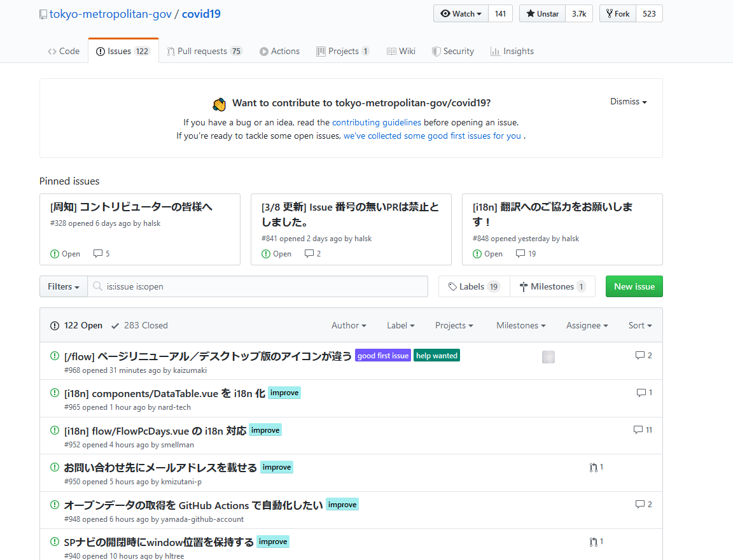Open the 11 comments on issue #952
The height and width of the screenshot is (560, 733).
[x=642, y=430]
